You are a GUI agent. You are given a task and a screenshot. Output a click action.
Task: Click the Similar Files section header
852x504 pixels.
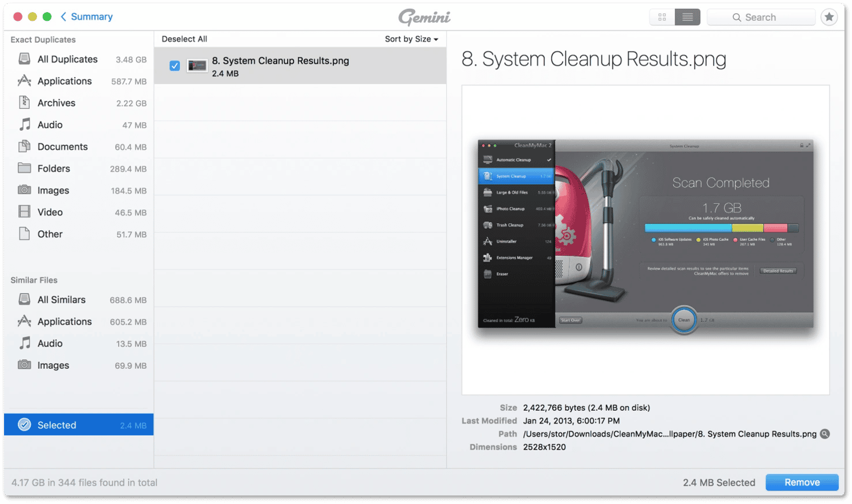[34, 280]
